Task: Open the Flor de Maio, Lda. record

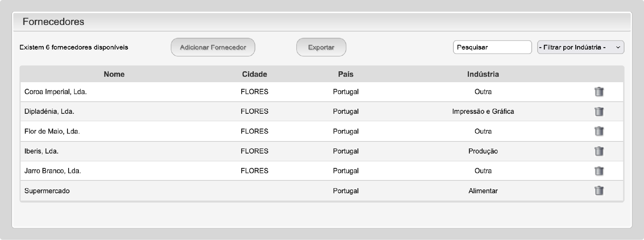Action: coord(52,131)
